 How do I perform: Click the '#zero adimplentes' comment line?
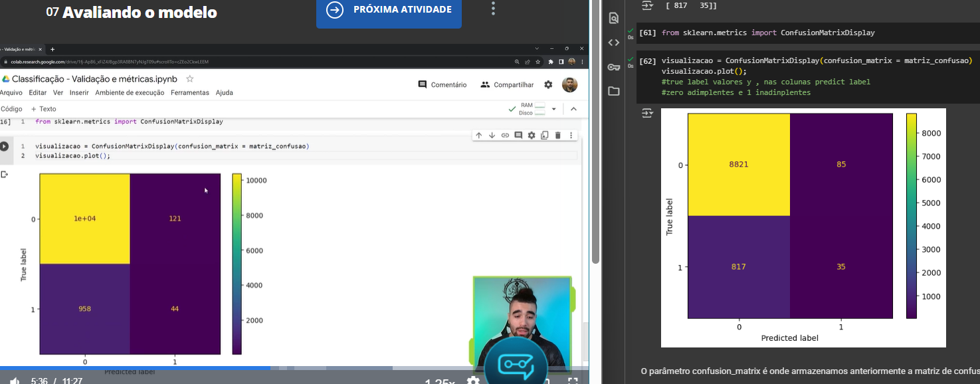736,92
